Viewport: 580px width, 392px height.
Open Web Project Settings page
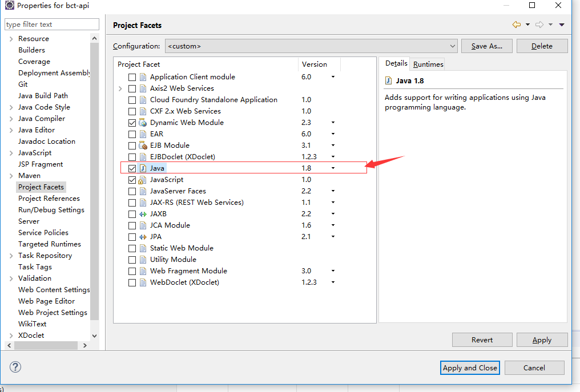(x=53, y=313)
